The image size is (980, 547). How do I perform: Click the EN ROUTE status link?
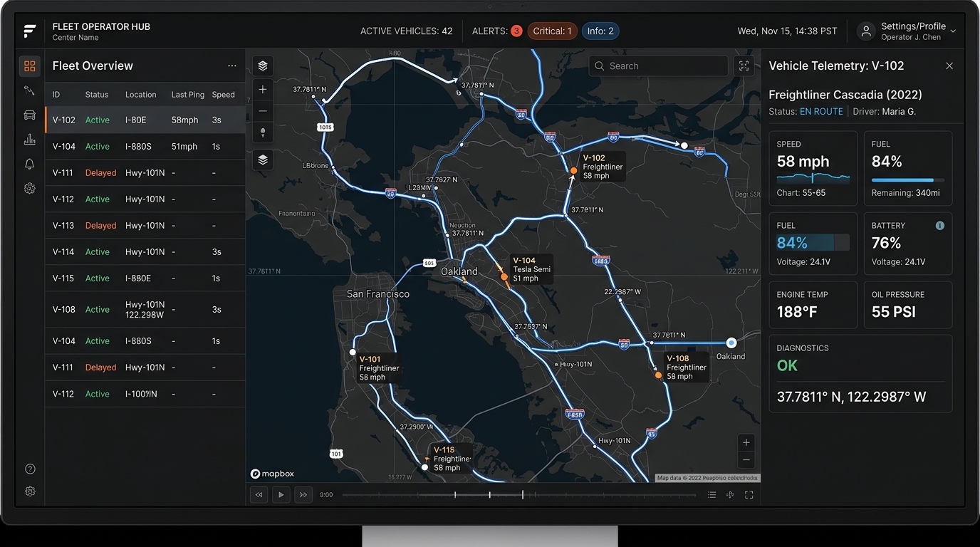pos(821,112)
